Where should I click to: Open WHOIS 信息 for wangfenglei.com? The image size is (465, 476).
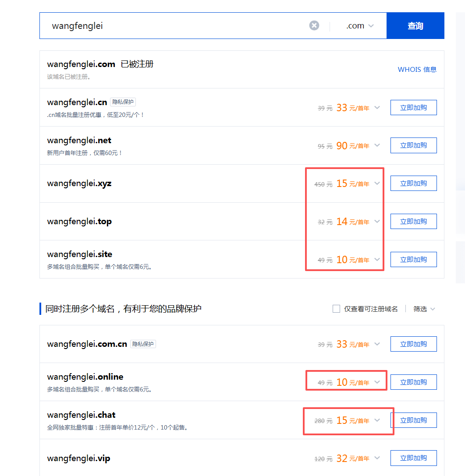[416, 69]
